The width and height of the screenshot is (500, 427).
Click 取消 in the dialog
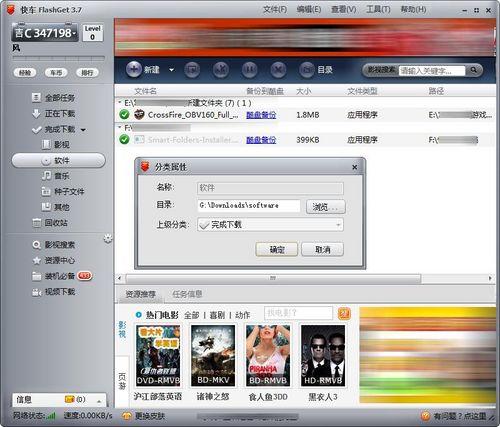322,249
